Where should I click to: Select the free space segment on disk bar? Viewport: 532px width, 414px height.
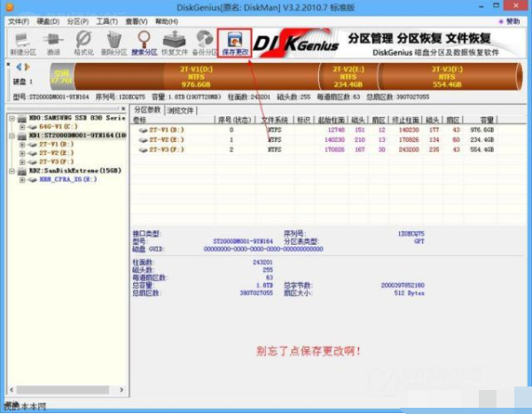tap(62, 77)
